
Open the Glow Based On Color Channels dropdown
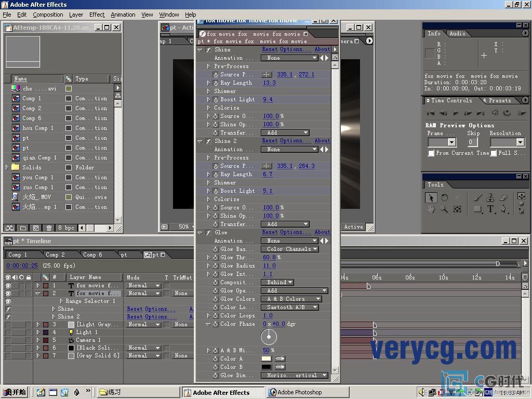(290, 249)
